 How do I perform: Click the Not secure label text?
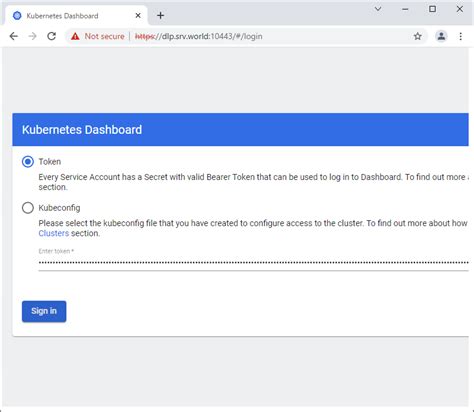104,36
